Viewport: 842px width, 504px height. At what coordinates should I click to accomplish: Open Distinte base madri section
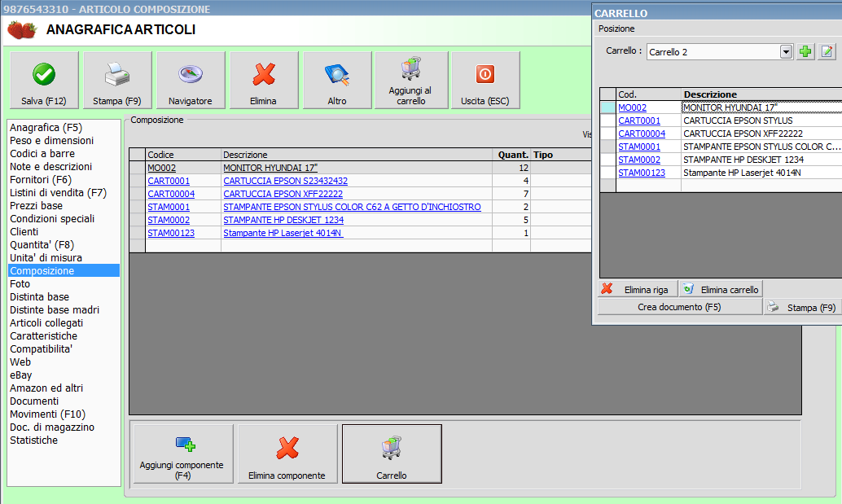tap(55, 309)
